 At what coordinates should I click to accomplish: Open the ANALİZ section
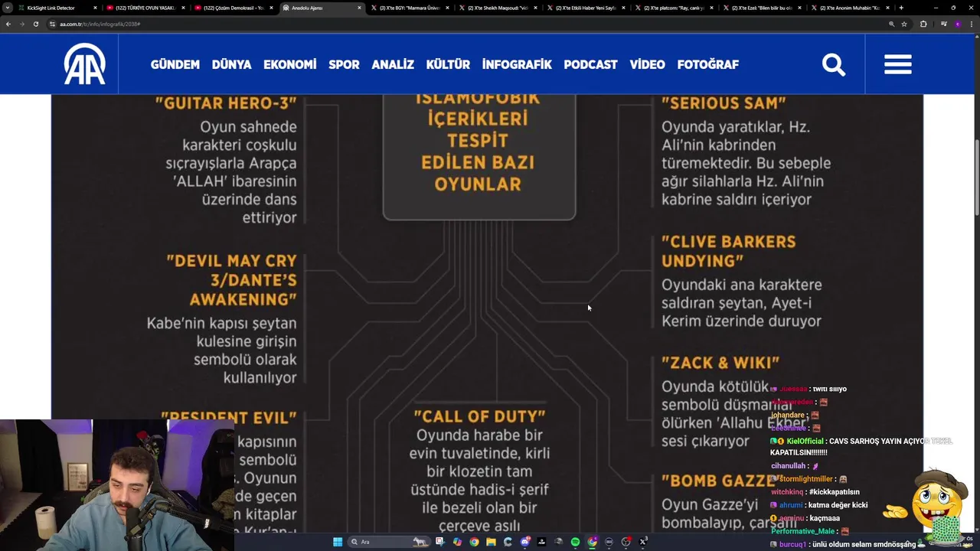click(393, 64)
